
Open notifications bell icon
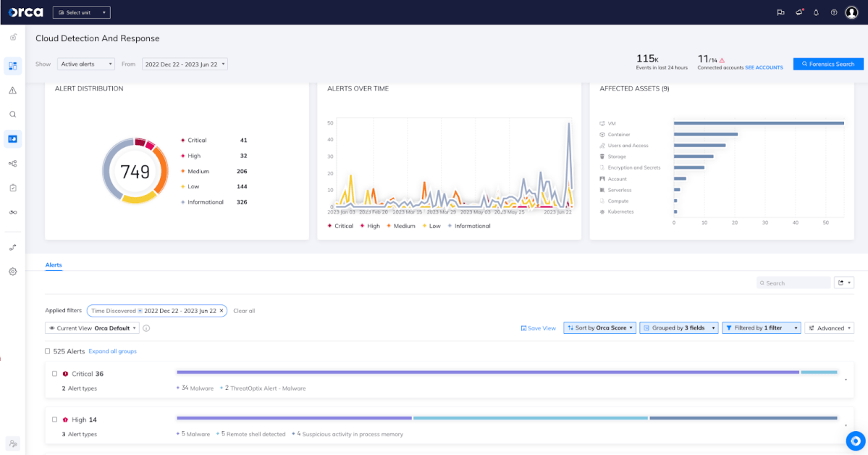coord(816,12)
